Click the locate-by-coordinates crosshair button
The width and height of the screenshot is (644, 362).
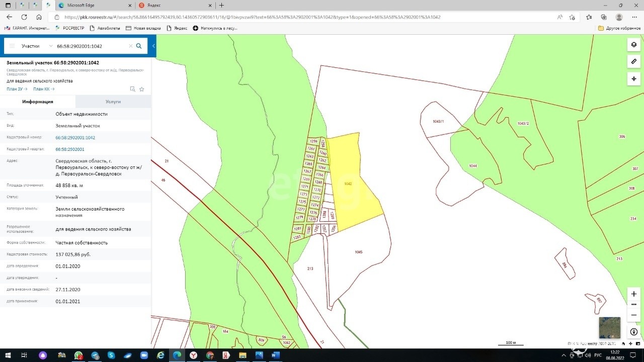[x=633, y=78]
